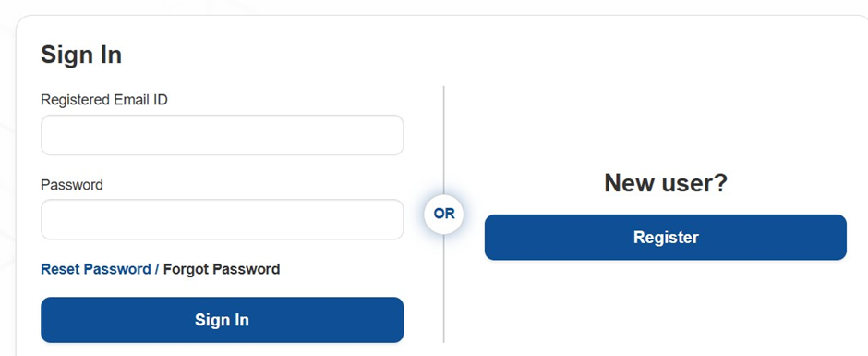The height and width of the screenshot is (356, 868).
Task: Open the Reset Password link
Action: click(x=96, y=269)
